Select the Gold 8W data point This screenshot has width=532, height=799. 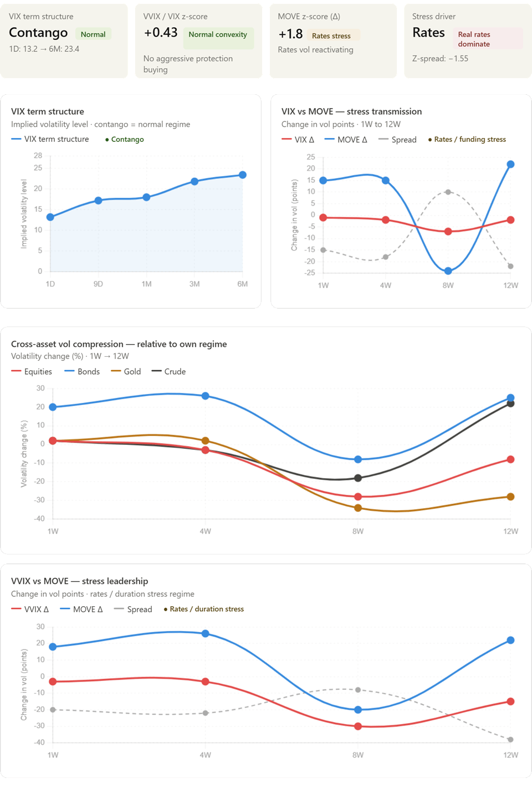point(358,508)
